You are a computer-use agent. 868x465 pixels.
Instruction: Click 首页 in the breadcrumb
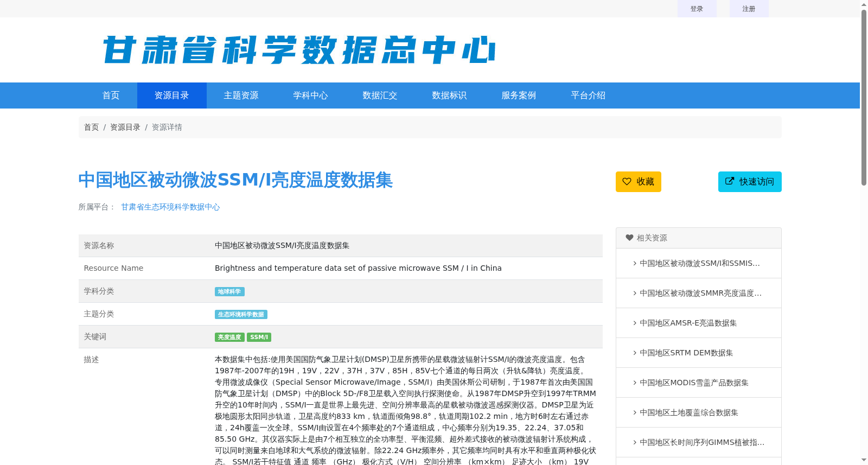91,128
